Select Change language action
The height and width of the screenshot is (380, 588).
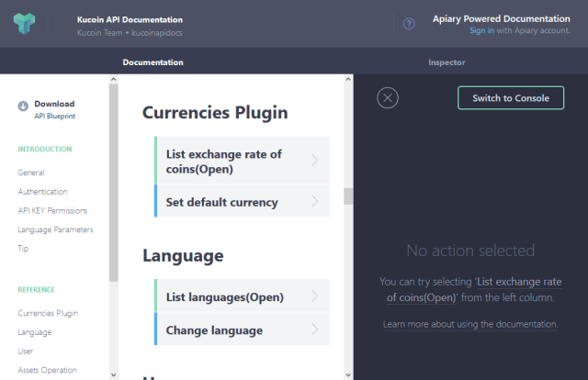coord(243,329)
